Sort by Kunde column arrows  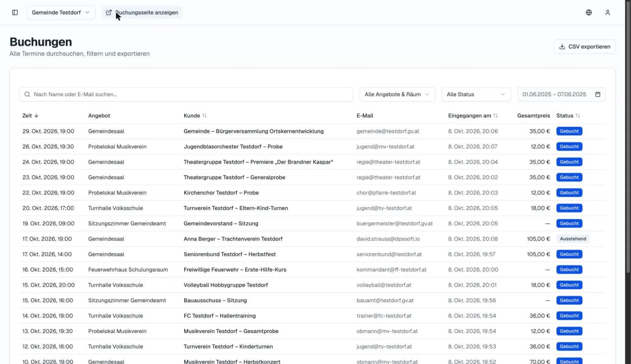[x=205, y=116]
